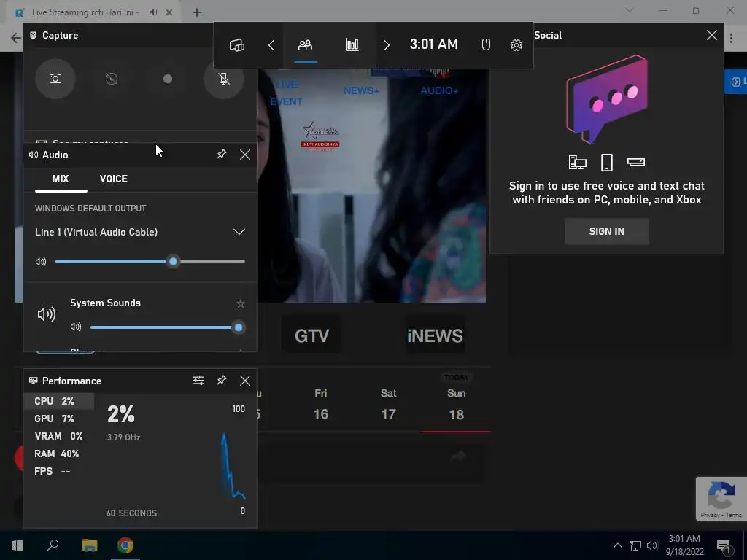Start recording with the record dot button
Image resolution: width=747 pixels, height=560 pixels.
coord(168,79)
